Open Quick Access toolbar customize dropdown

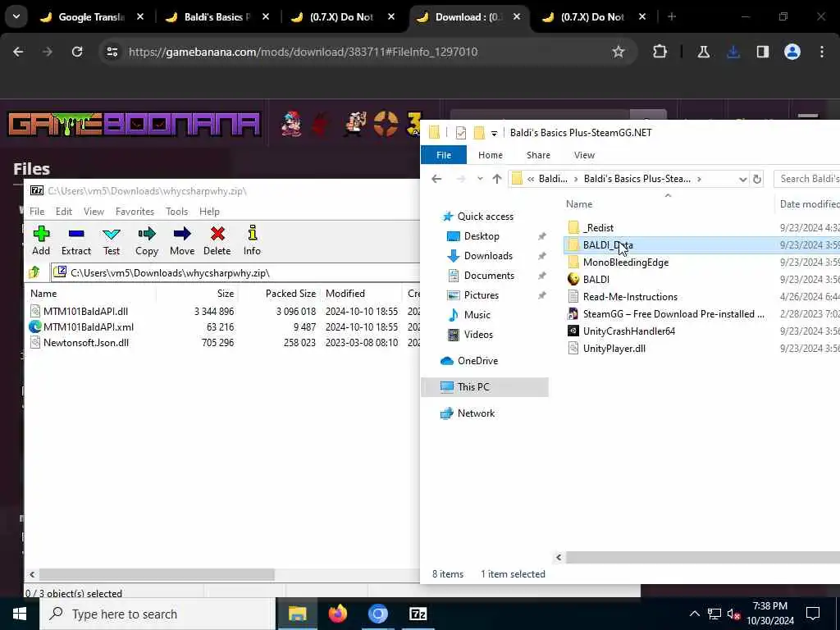[x=494, y=133]
